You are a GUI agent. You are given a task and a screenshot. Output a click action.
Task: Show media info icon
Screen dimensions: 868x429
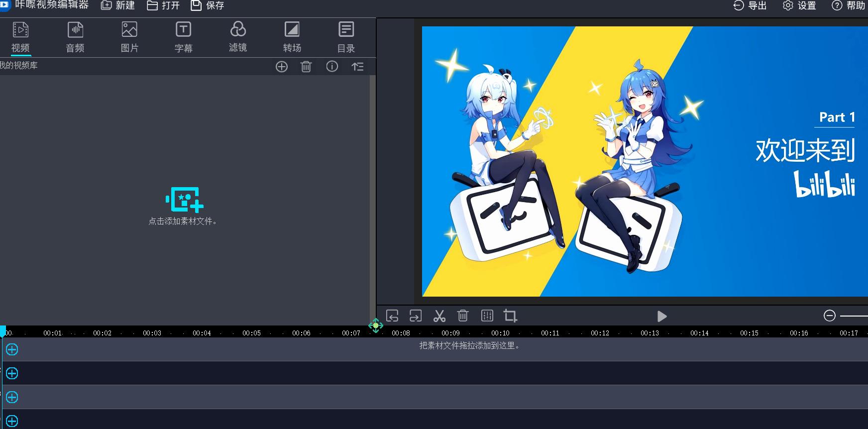(332, 67)
